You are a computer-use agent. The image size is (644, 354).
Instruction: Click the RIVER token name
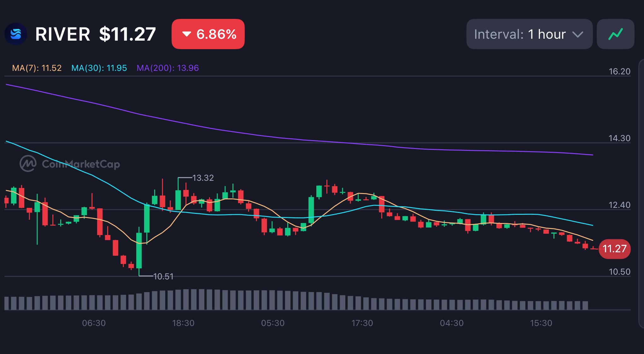click(x=62, y=34)
